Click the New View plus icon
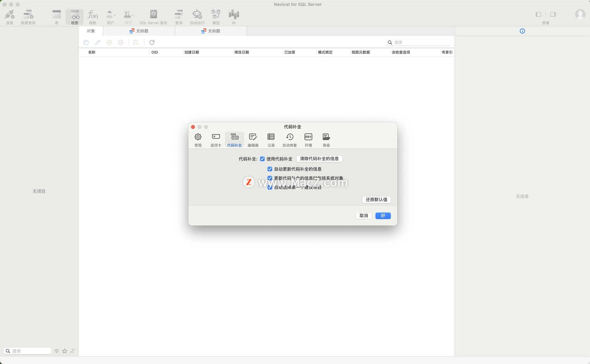 tap(109, 42)
